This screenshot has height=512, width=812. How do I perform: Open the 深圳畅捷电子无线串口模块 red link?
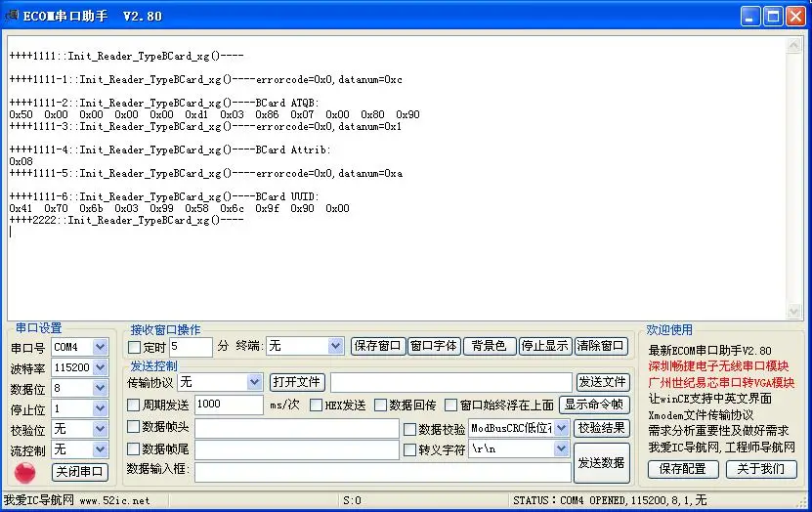point(718,366)
